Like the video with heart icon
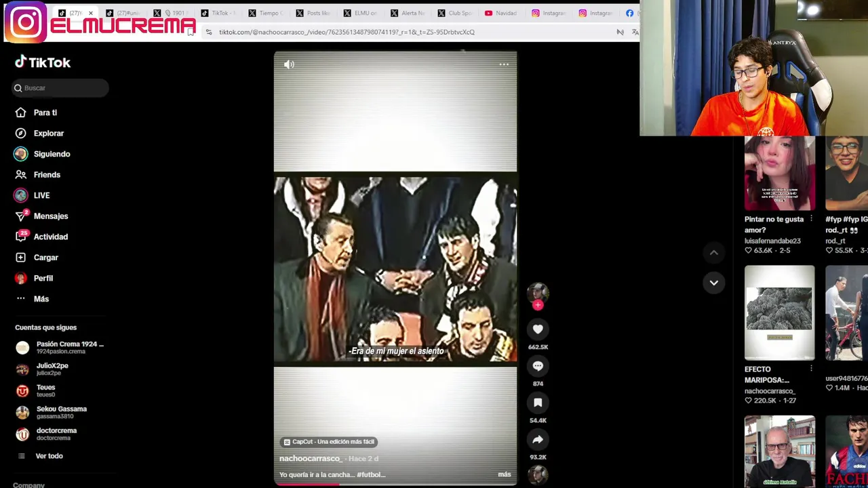Image resolution: width=868 pixels, height=488 pixels. (538, 329)
